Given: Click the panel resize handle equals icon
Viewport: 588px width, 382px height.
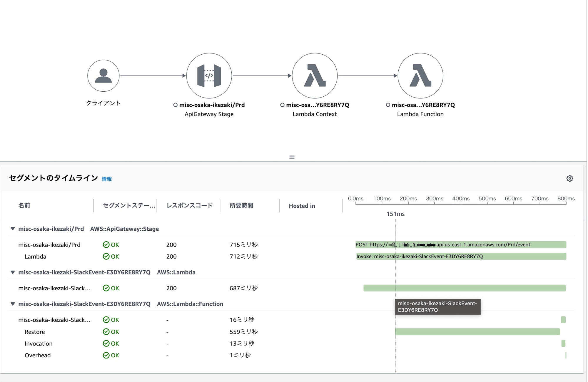Looking at the screenshot, I should click(292, 157).
